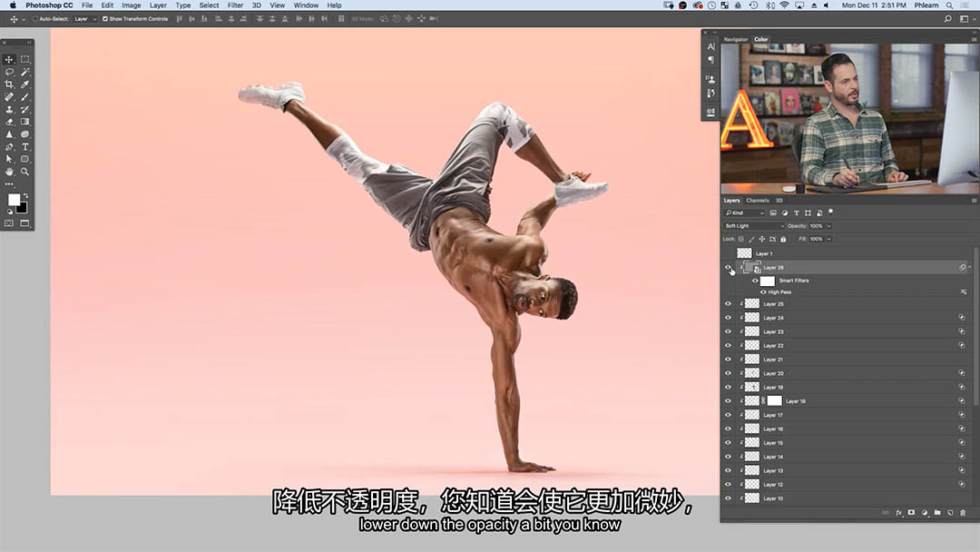Open the Kind filter dropdown
The height and width of the screenshot is (552, 980).
click(x=744, y=213)
